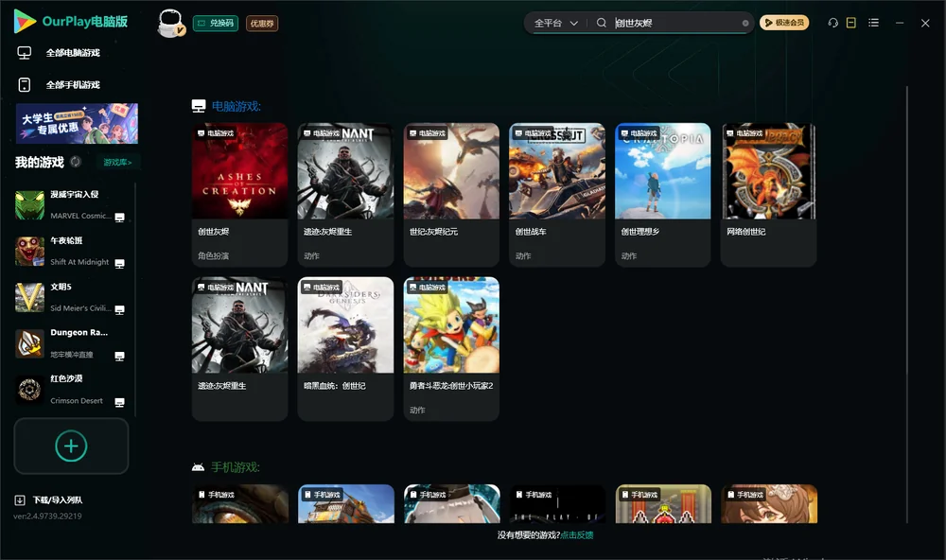Image resolution: width=946 pixels, height=560 pixels.
Task: Focus the search field containing 创世灰烬
Action: [x=675, y=23]
